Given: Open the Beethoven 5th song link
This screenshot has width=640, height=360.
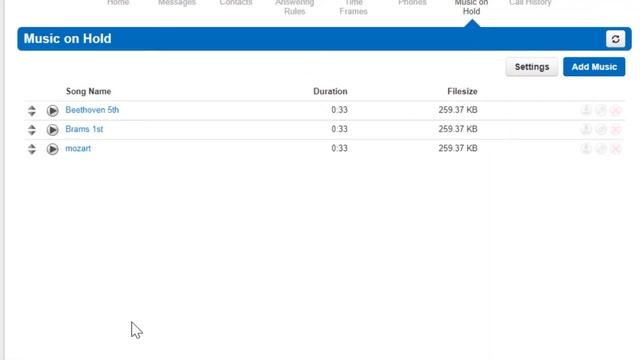Looking at the screenshot, I should pyautogui.click(x=92, y=110).
